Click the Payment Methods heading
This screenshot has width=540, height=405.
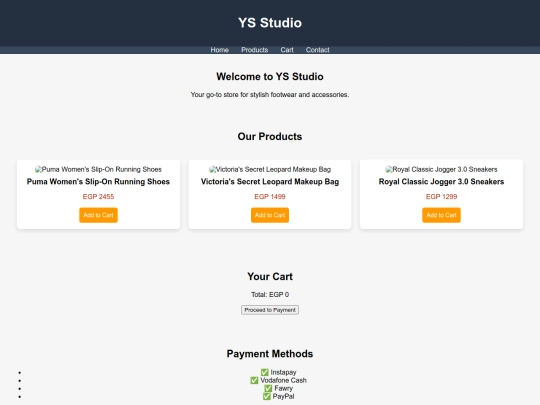click(x=270, y=354)
